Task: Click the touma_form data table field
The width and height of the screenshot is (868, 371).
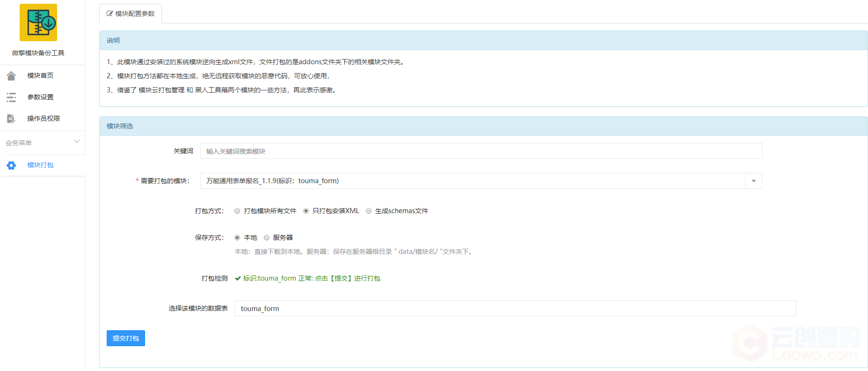Action: point(515,308)
